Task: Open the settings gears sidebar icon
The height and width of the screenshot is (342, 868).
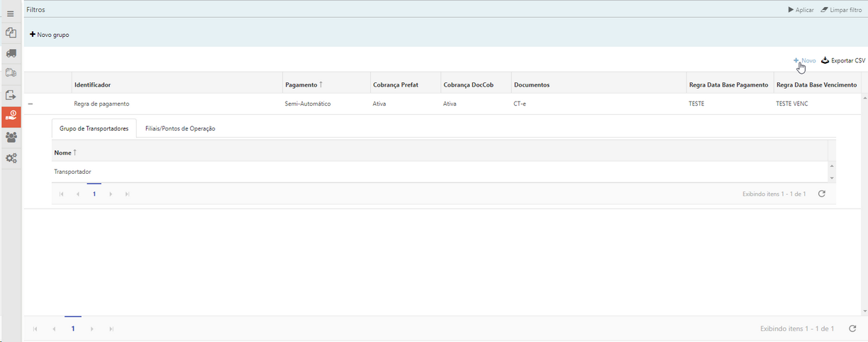Action: (11, 158)
